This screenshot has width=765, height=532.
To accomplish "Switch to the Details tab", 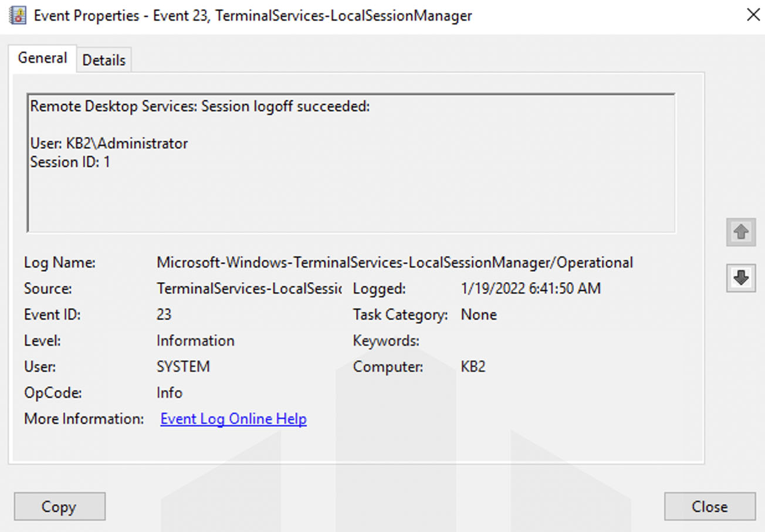I will click(104, 59).
